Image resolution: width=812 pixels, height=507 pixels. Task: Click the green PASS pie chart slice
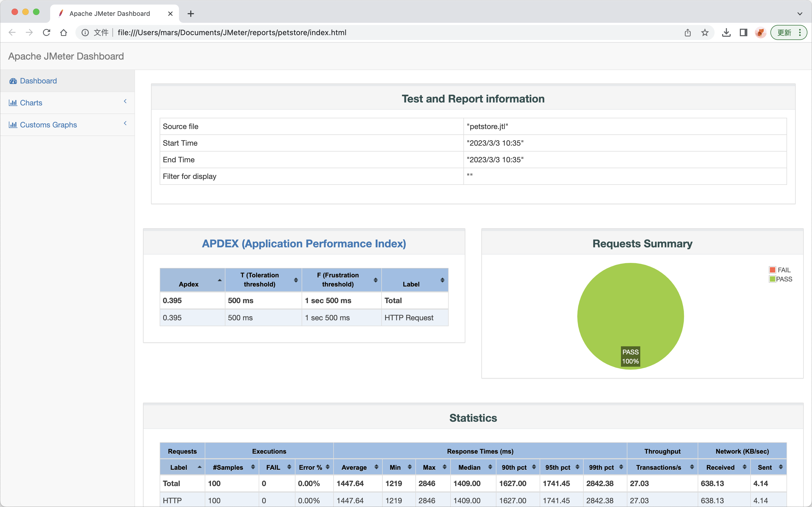[630, 308]
